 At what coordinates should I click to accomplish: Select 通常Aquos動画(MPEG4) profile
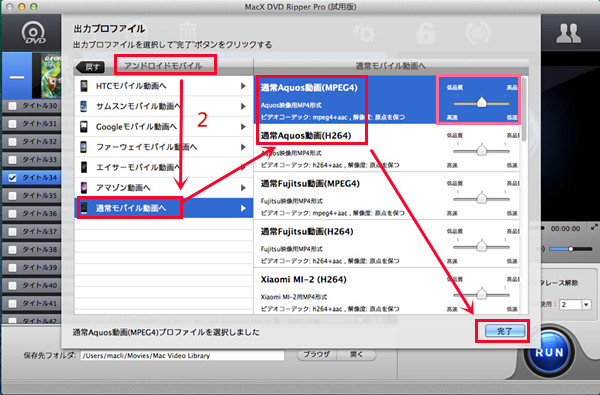pyautogui.click(x=386, y=100)
